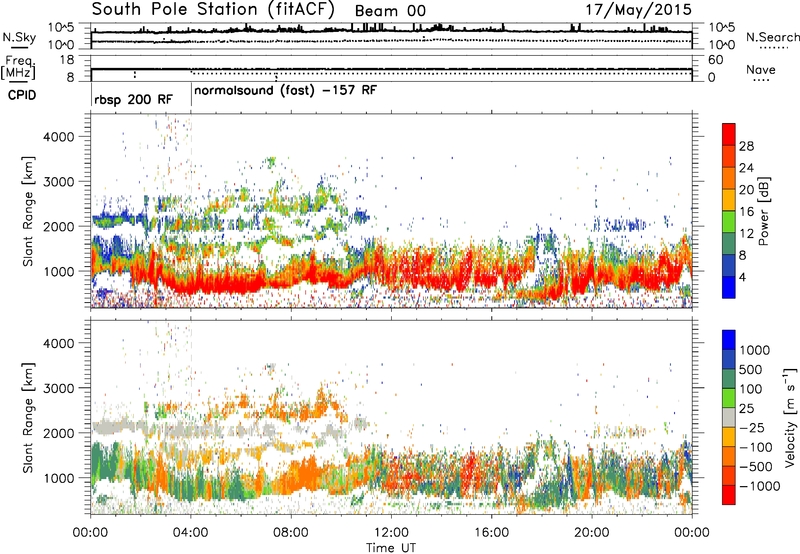Click the 'South Pole Station (fitACF)' title
Screen dimensions: 800x554
click(213, 9)
